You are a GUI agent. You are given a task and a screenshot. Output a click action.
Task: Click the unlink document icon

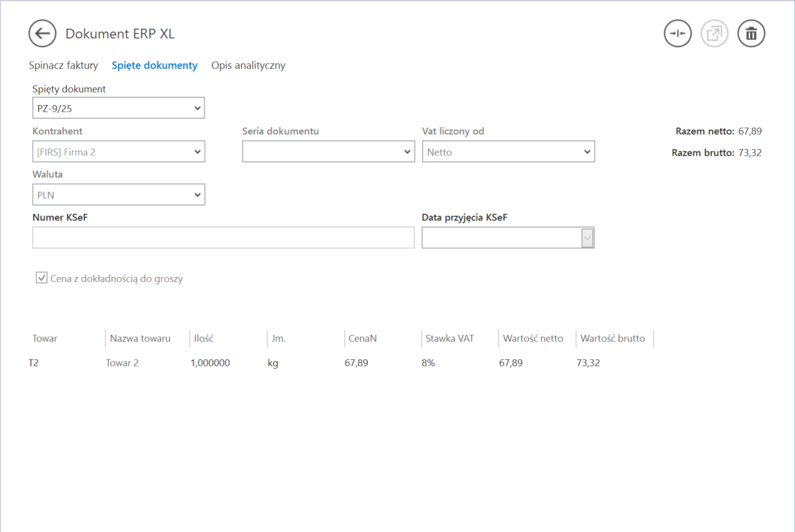[677, 34]
